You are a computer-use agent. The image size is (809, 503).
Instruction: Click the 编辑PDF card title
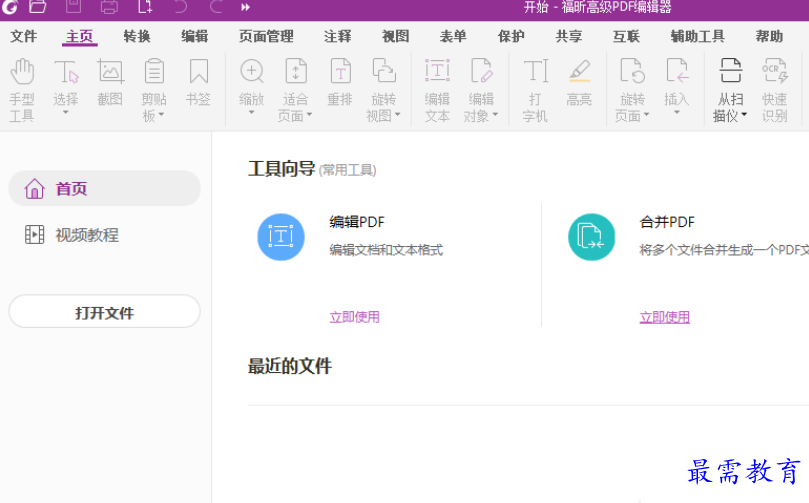point(357,222)
